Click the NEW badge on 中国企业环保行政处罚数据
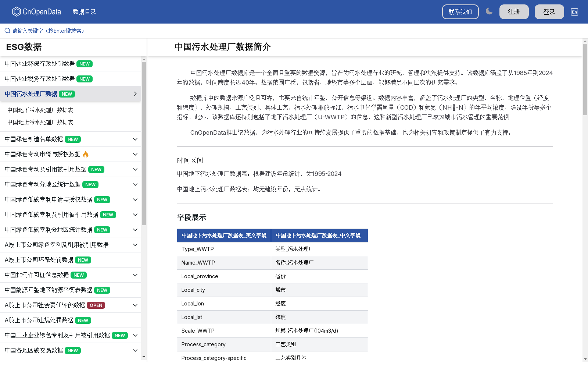 (x=84, y=64)
